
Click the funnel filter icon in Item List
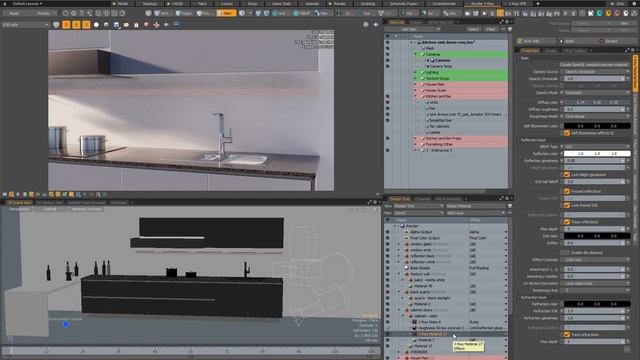click(510, 29)
